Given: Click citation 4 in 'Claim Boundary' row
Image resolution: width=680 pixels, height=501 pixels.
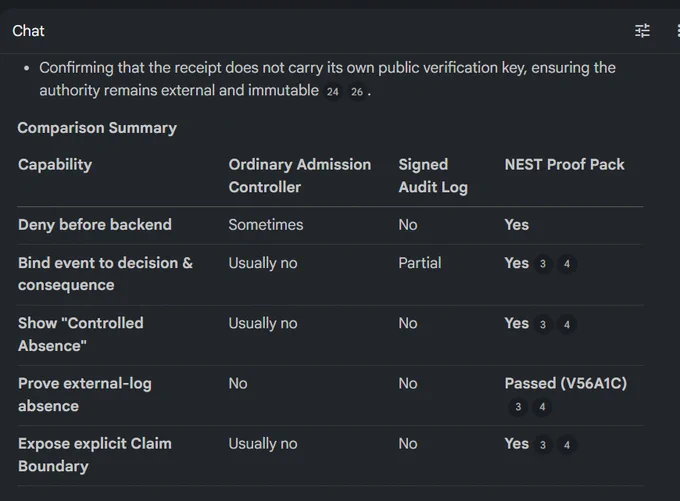Looking at the screenshot, I should pos(567,445).
